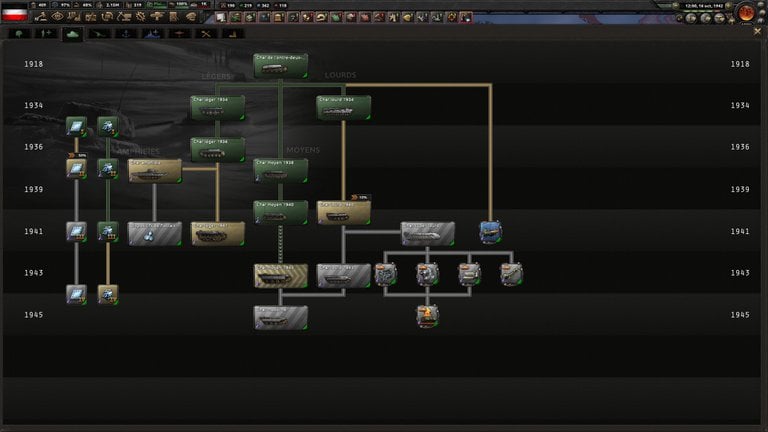The image size is (768, 432).
Task: Open the industry research tab
Action: pyautogui.click(x=232, y=33)
